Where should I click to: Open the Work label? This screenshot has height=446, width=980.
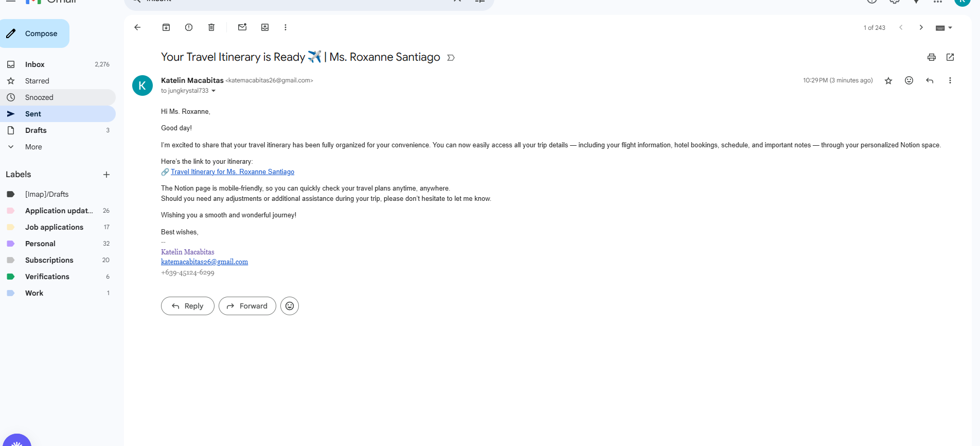click(58, 293)
